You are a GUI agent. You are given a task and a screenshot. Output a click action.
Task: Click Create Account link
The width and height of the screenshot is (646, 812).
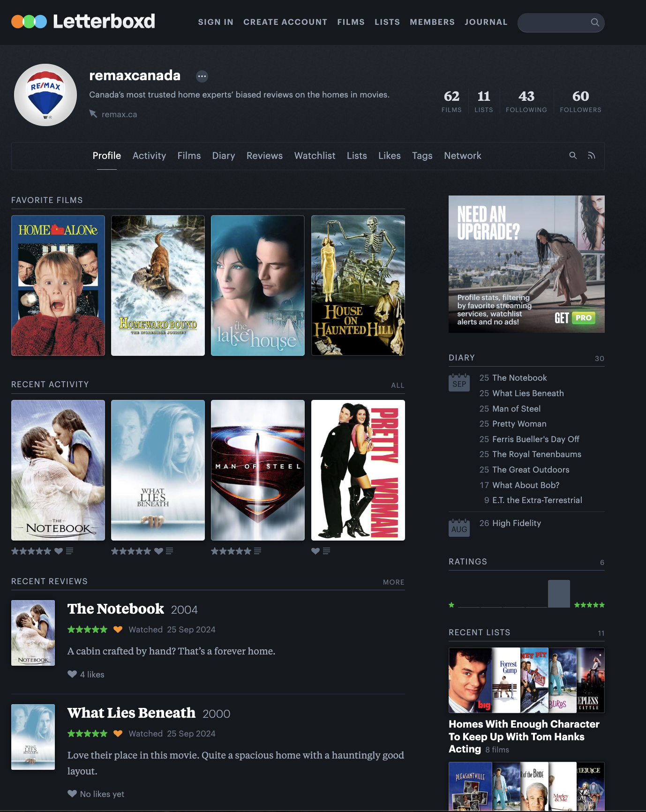coord(285,22)
